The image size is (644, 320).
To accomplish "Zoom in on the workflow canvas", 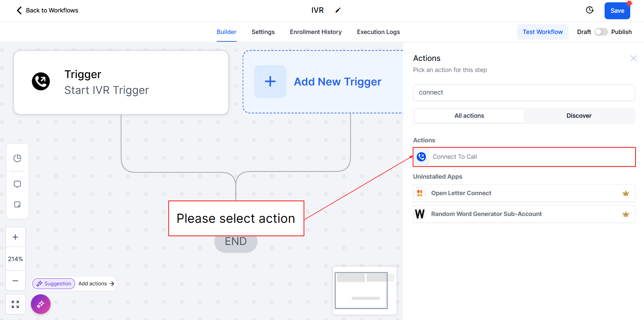I will coord(15,237).
